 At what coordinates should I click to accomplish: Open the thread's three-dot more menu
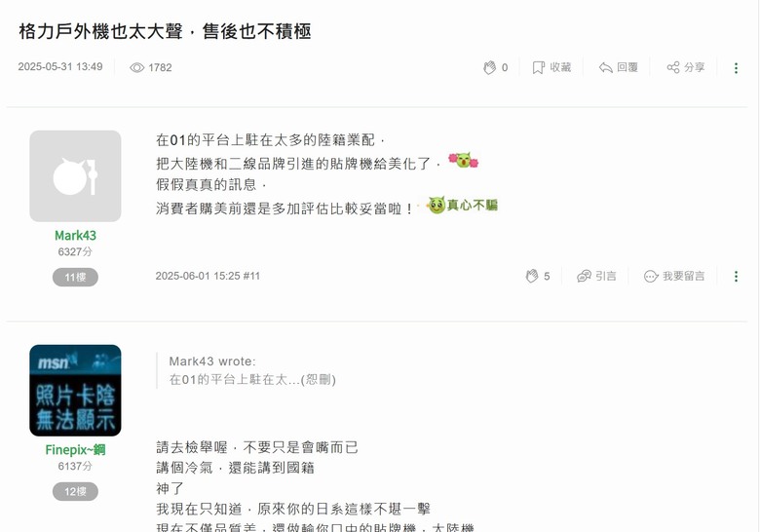click(x=736, y=68)
